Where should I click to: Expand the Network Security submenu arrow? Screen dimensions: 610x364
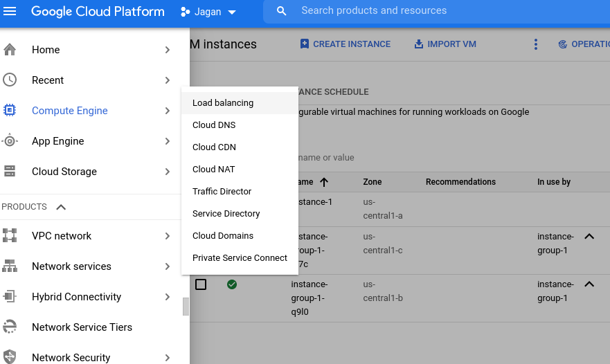(168, 357)
